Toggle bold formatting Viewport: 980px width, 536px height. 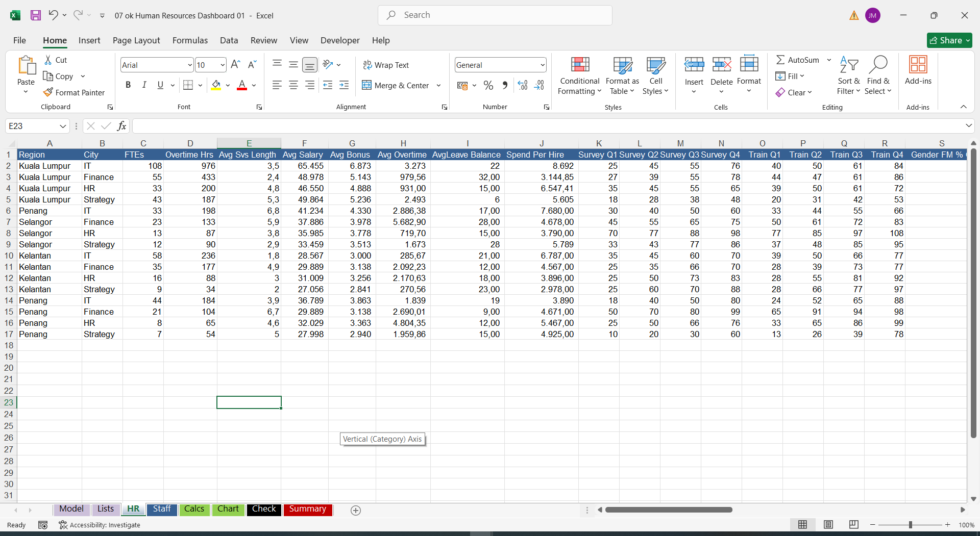(128, 85)
